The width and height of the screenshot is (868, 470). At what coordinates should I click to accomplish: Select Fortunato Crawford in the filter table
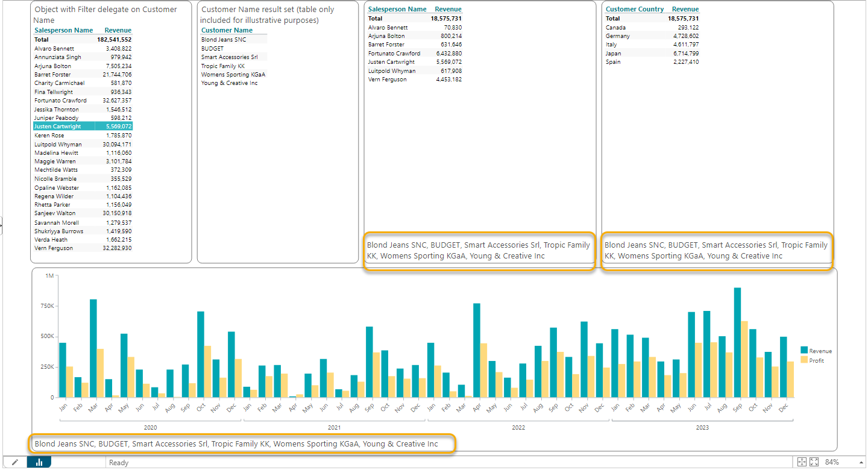click(x=60, y=101)
